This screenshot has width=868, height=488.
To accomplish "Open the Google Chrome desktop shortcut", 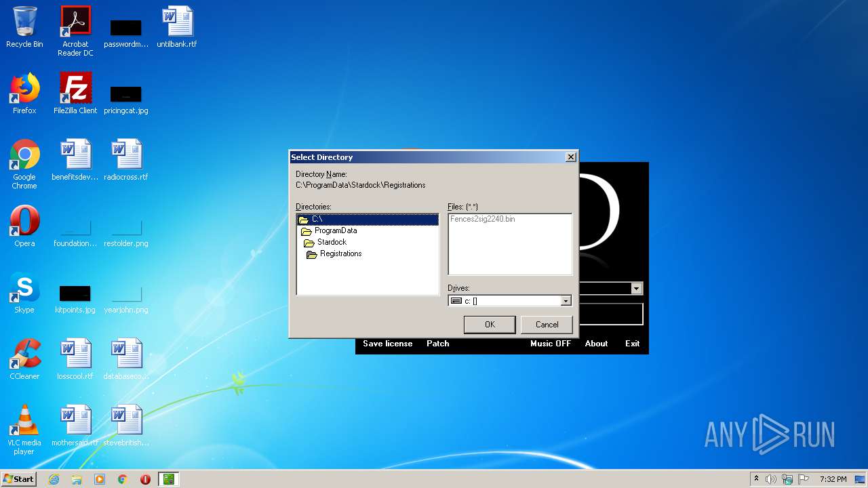I will [x=24, y=164].
